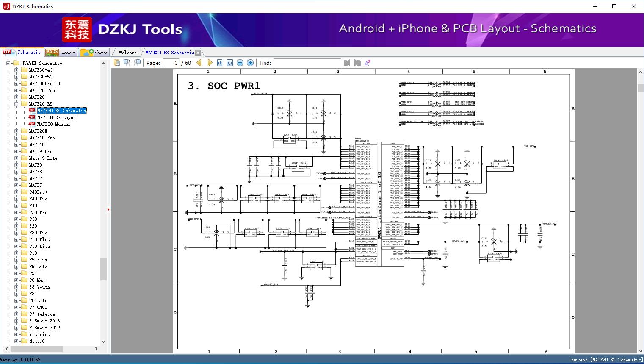This screenshot has width=644, height=364.
Task: Expand the P30 Pro folder
Action: point(16,212)
